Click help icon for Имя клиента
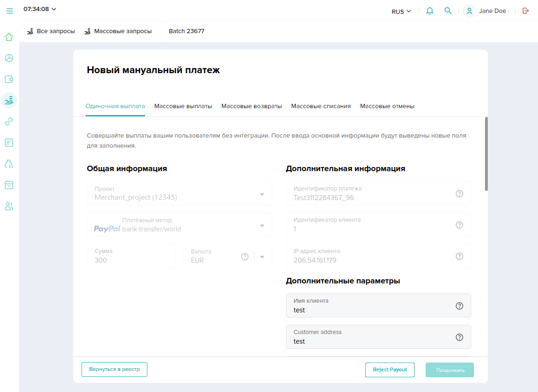Viewport: 538px width, 392px height. tap(459, 306)
